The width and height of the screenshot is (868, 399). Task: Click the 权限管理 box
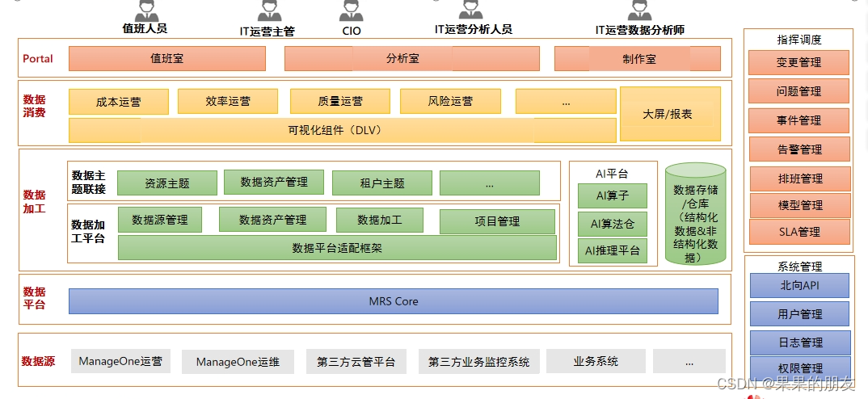pyautogui.click(x=800, y=367)
